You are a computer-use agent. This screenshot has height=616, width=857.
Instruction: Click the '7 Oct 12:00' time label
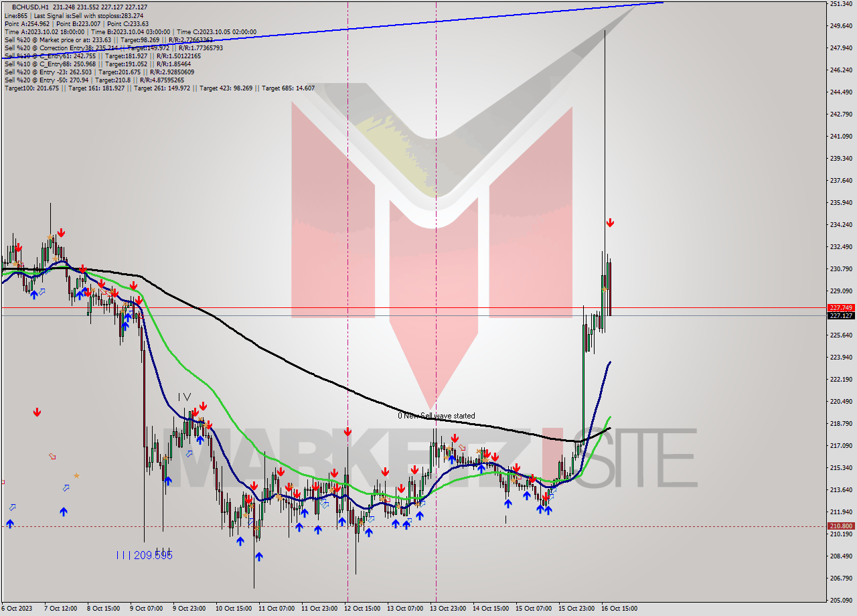coord(61,609)
